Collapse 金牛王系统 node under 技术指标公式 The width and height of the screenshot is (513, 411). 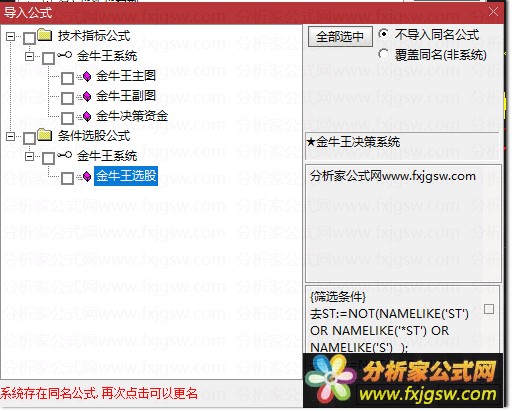tap(30, 56)
